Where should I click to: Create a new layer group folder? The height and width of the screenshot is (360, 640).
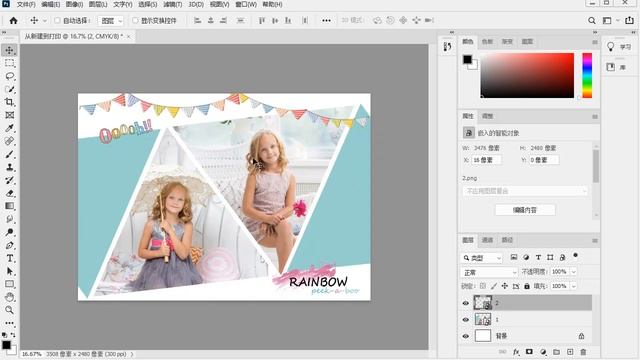click(x=556, y=352)
